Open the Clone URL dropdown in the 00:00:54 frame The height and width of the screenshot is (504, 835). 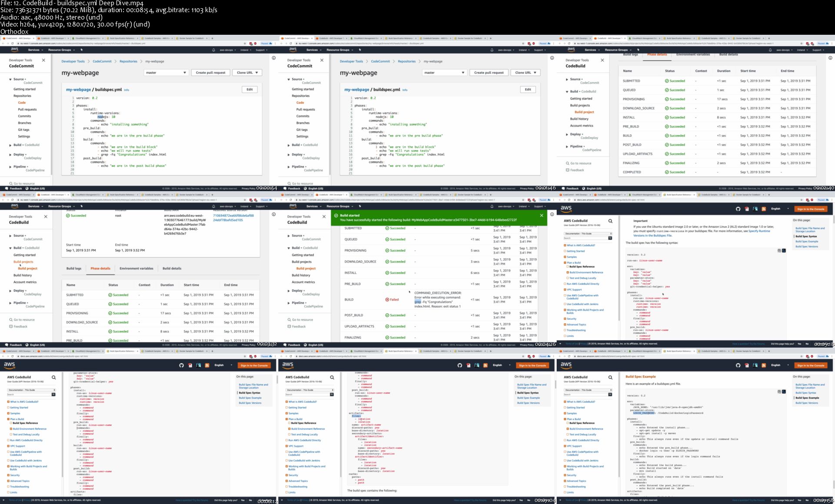click(247, 73)
